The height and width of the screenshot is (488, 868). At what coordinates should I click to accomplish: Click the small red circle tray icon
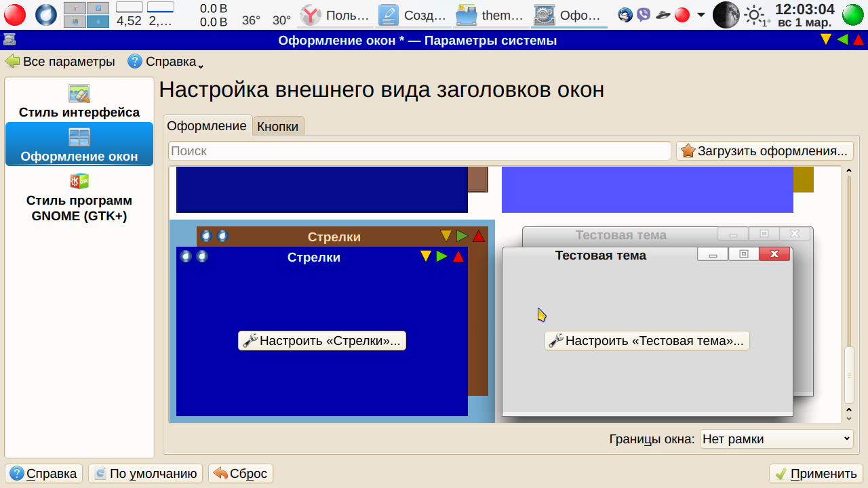point(682,14)
